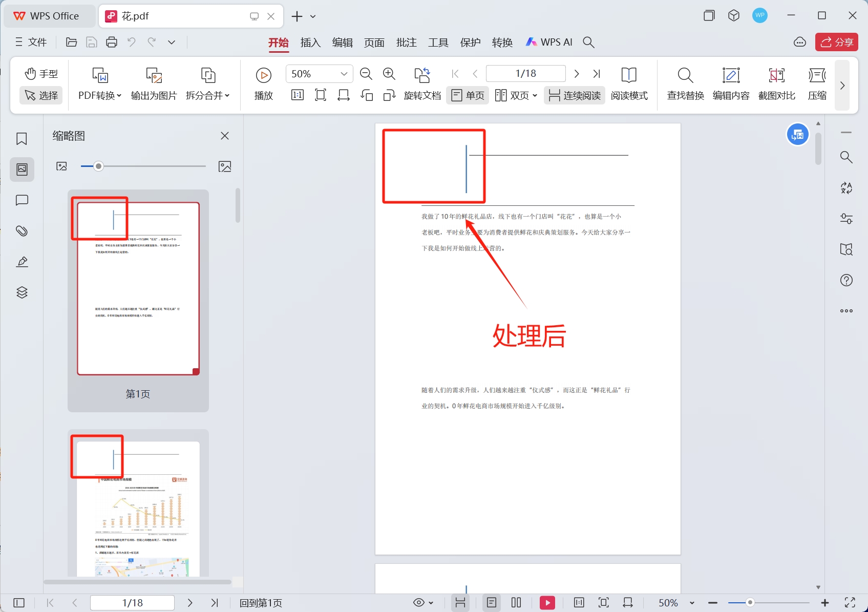Screen dimensions: 868x612
Task: Open the layers panel icon
Action: coord(22,292)
